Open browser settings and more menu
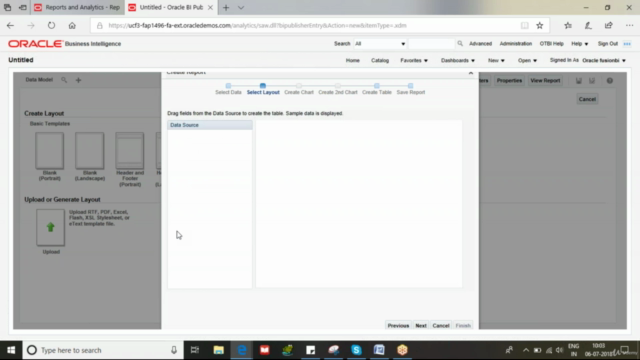The height and width of the screenshot is (360, 640). point(629,25)
